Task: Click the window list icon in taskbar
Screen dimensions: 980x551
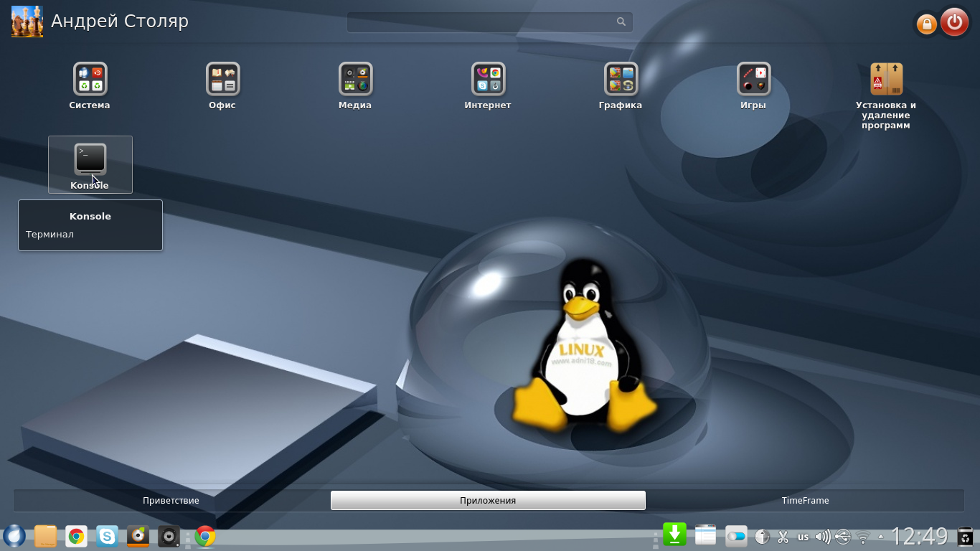Action: [x=705, y=534]
